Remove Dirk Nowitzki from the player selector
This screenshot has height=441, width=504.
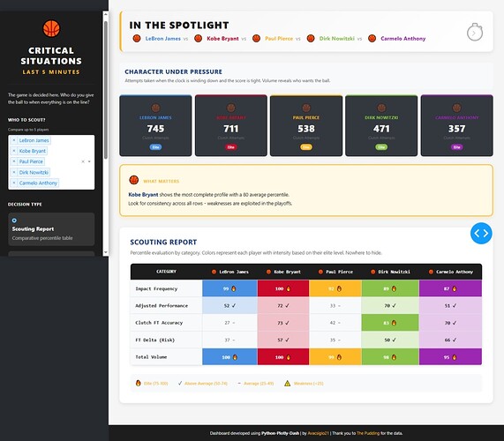14,173
